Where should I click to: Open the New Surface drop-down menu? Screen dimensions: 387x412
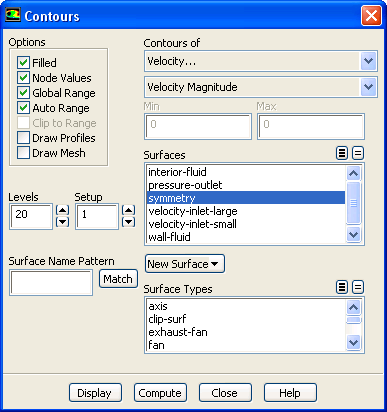[x=185, y=264]
